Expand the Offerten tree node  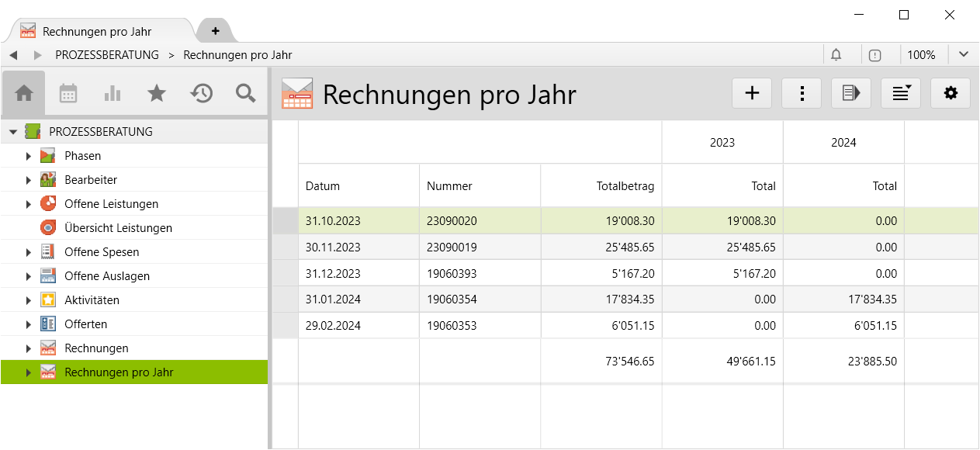pos(29,324)
